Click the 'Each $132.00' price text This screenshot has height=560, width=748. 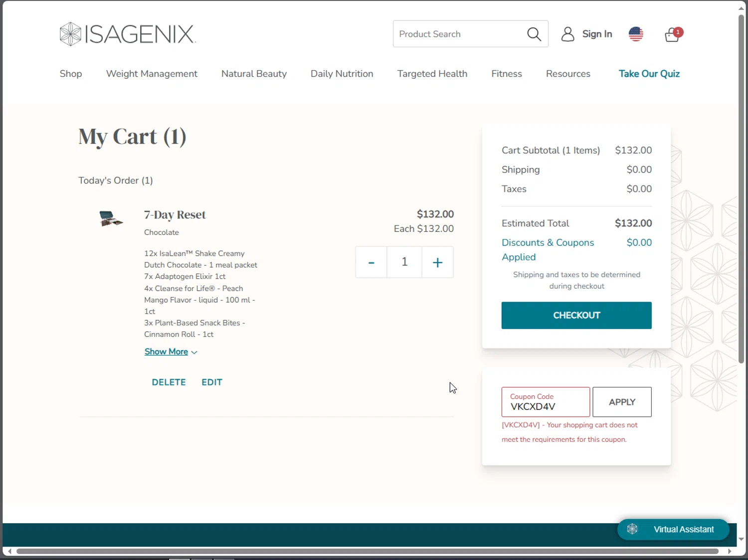424,229
